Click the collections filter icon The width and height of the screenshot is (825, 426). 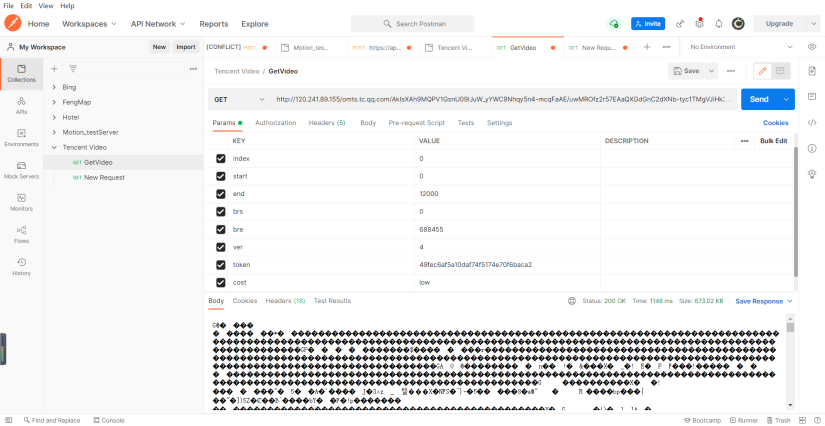tap(73, 69)
